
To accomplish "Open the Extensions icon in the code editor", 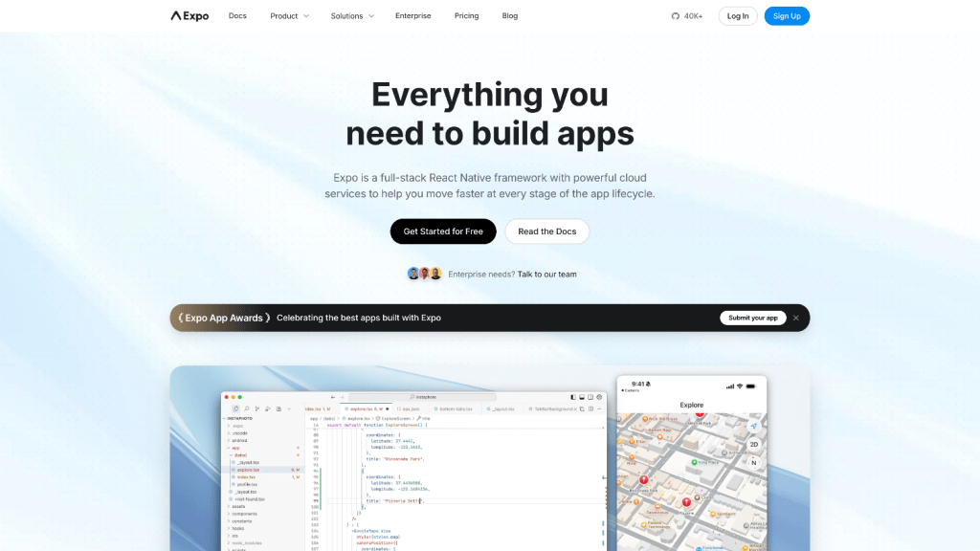I will coord(278,409).
